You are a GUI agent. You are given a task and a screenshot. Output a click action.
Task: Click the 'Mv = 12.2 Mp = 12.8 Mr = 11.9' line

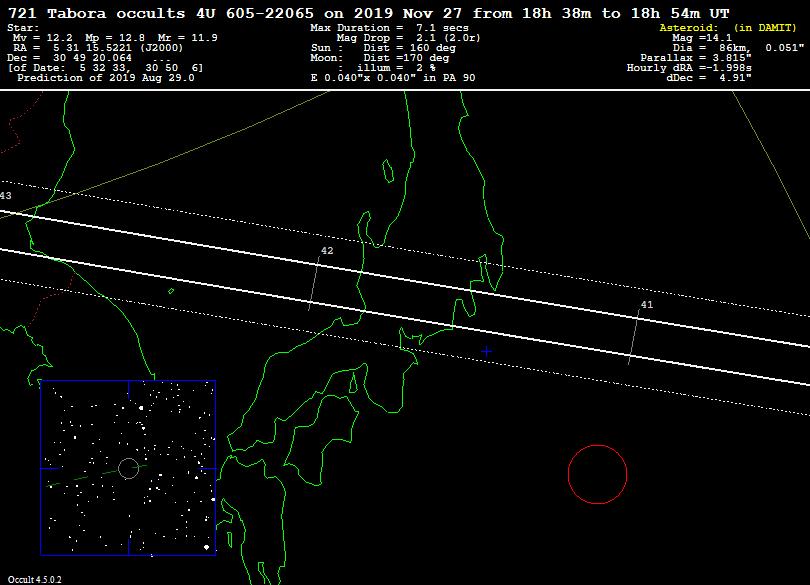(x=115, y=38)
